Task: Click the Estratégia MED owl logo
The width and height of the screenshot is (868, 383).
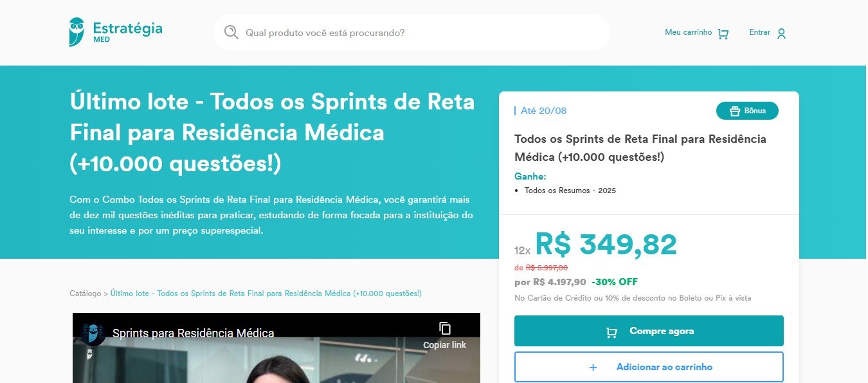Action: [77, 32]
